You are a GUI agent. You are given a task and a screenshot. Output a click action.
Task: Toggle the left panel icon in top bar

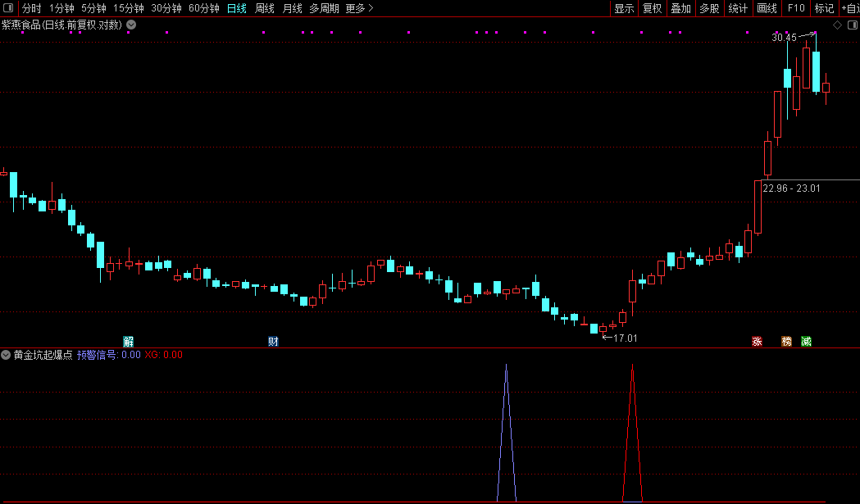click(x=8, y=7)
